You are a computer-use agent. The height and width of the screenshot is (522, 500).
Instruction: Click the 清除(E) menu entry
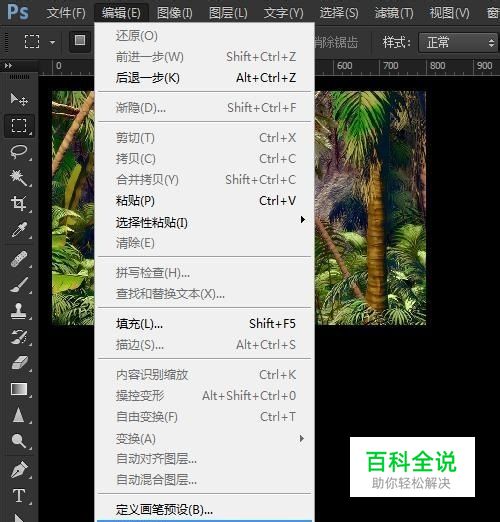[x=205, y=243]
